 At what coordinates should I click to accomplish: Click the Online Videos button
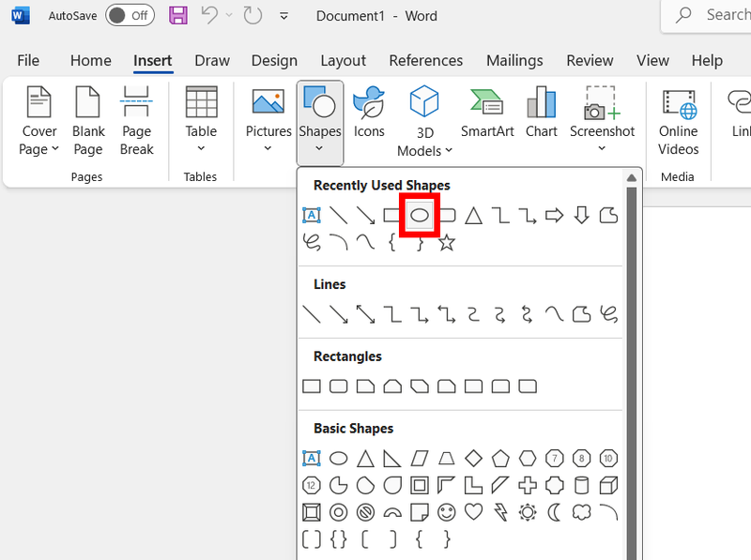pyautogui.click(x=678, y=121)
